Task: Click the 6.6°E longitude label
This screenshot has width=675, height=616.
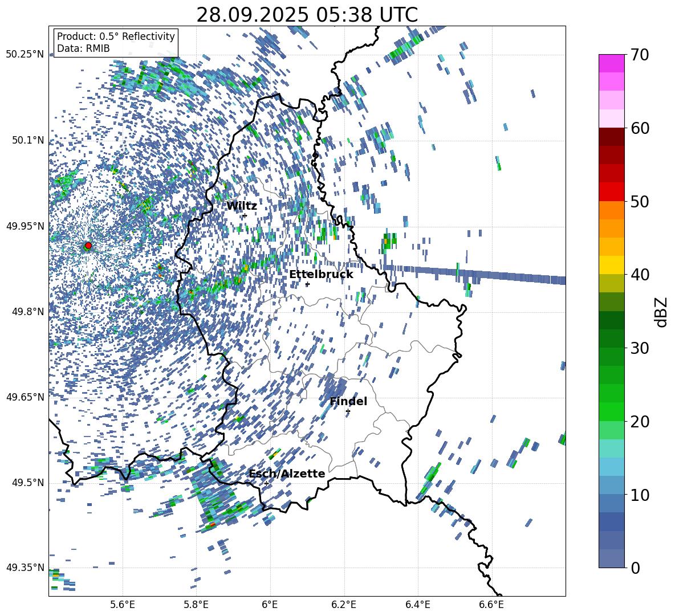Action: click(491, 605)
